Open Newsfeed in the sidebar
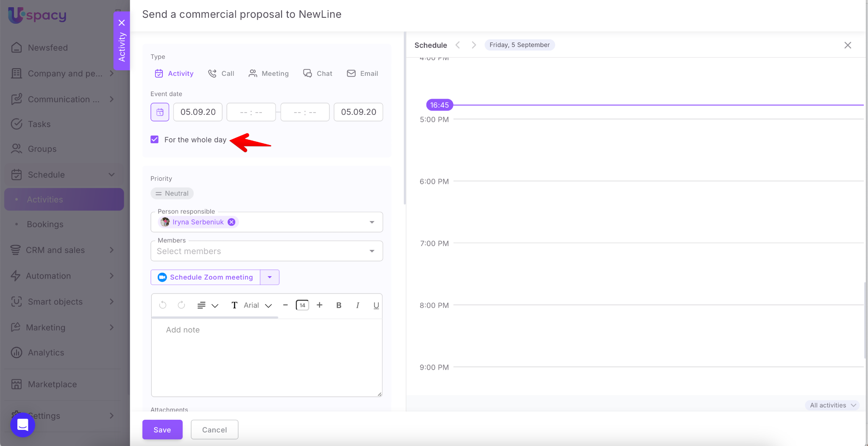868x446 pixels. pyautogui.click(x=47, y=47)
